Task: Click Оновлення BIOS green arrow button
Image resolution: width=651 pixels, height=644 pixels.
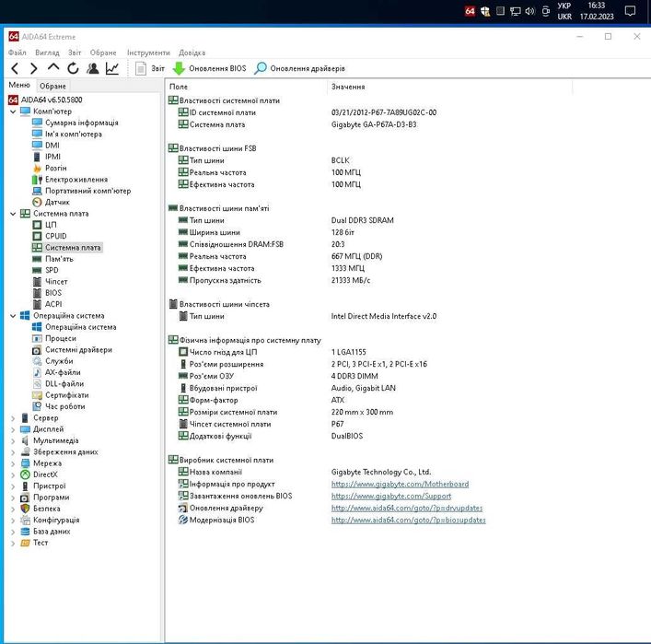Action: click(209, 68)
